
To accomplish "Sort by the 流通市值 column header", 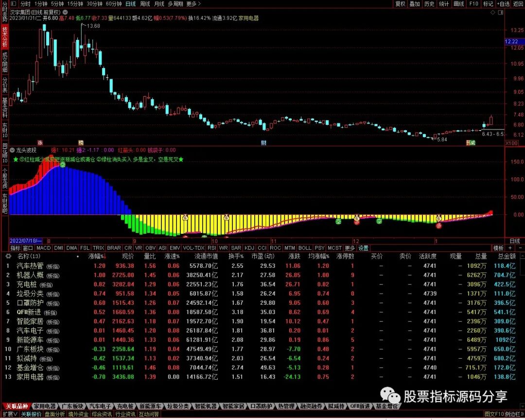I will [206, 256].
